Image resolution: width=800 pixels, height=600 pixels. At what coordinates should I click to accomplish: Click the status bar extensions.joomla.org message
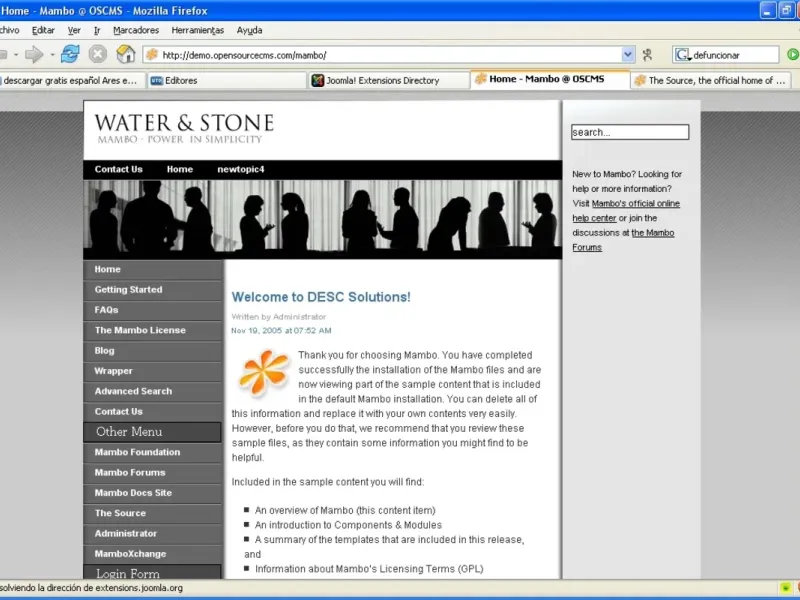92,588
